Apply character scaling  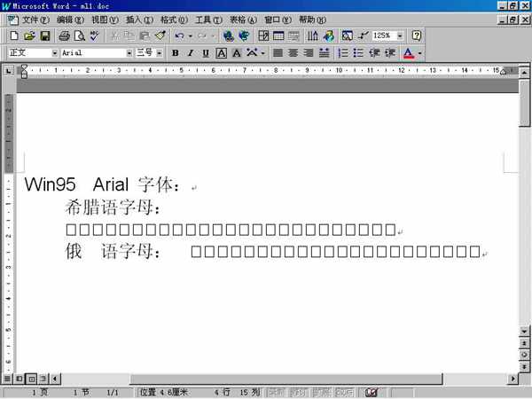[252, 53]
